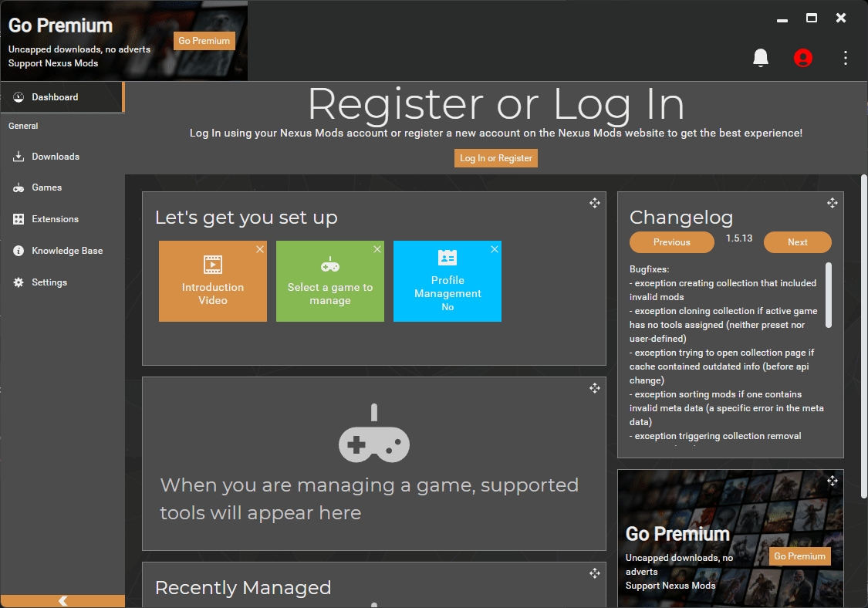Image resolution: width=868 pixels, height=608 pixels.
Task: Go to the Games page
Action: [x=46, y=187]
